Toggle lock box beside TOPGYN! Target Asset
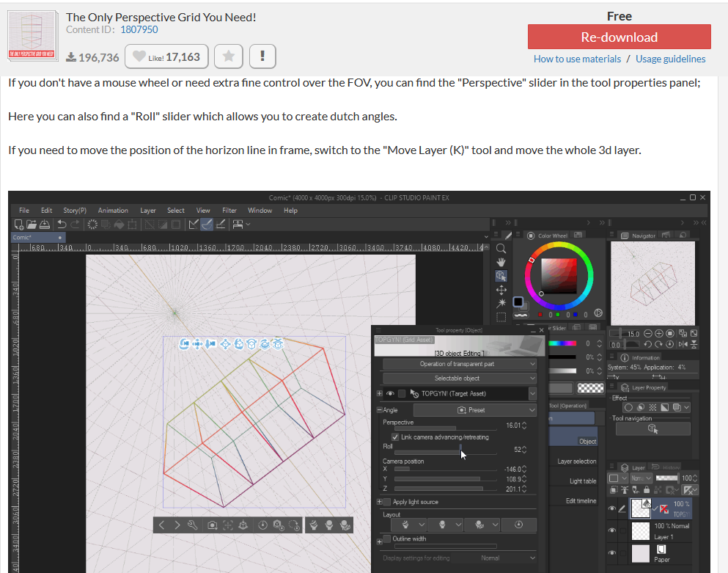This screenshot has width=728, height=573. tap(402, 394)
